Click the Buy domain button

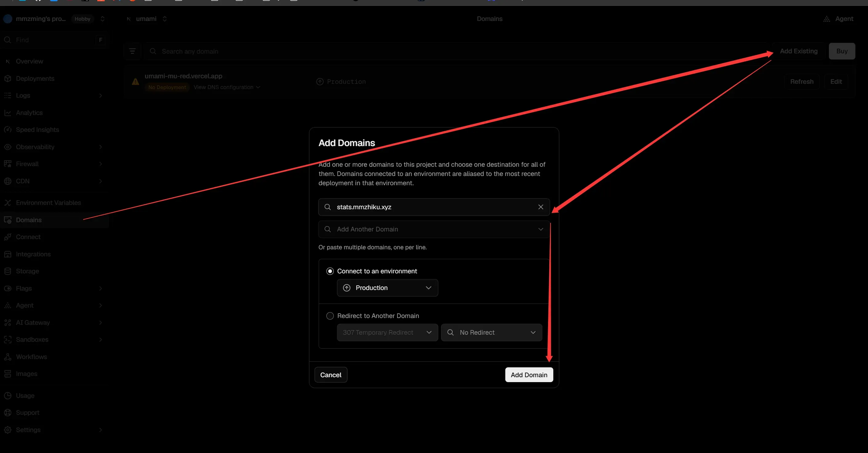[x=842, y=51]
